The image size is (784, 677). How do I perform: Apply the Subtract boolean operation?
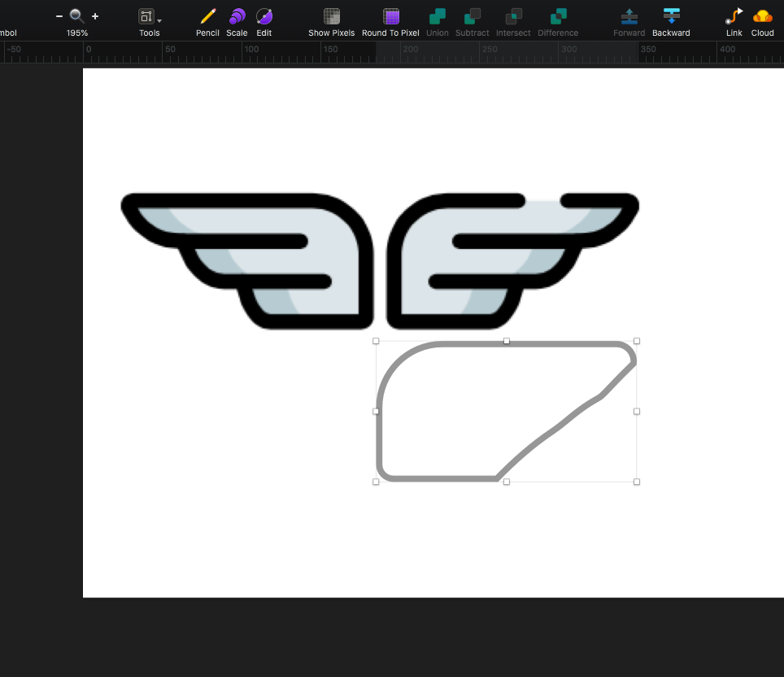pyautogui.click(x=473, y=16)
